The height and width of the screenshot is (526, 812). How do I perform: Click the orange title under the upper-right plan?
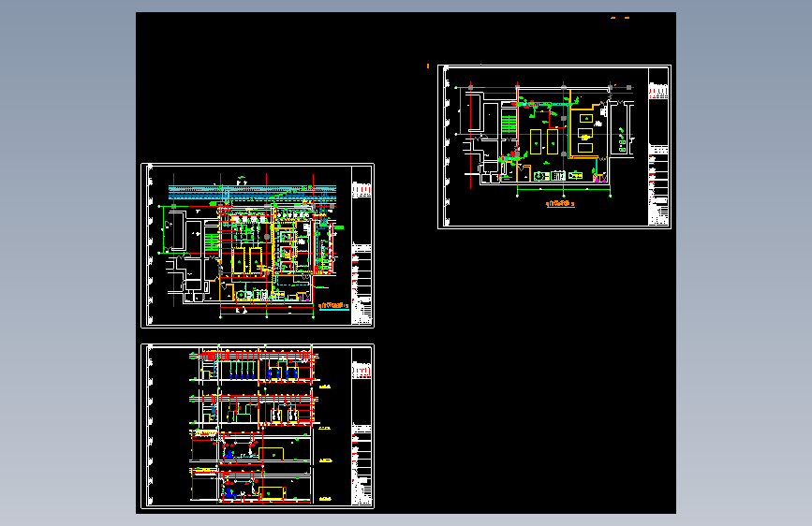pyautogui.click(x=560, y=204)
